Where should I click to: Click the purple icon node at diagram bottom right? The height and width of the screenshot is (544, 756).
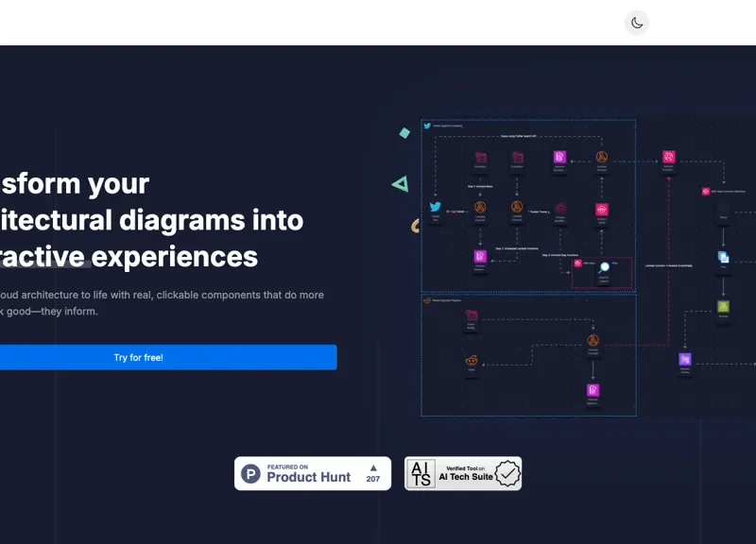(x=685, y=359)
